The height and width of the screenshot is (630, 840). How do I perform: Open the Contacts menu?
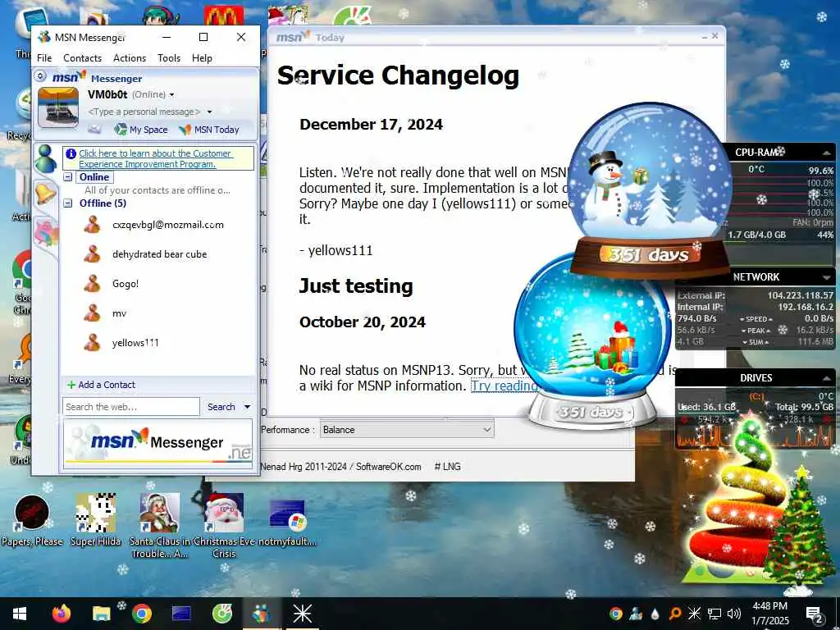[82, 58]
